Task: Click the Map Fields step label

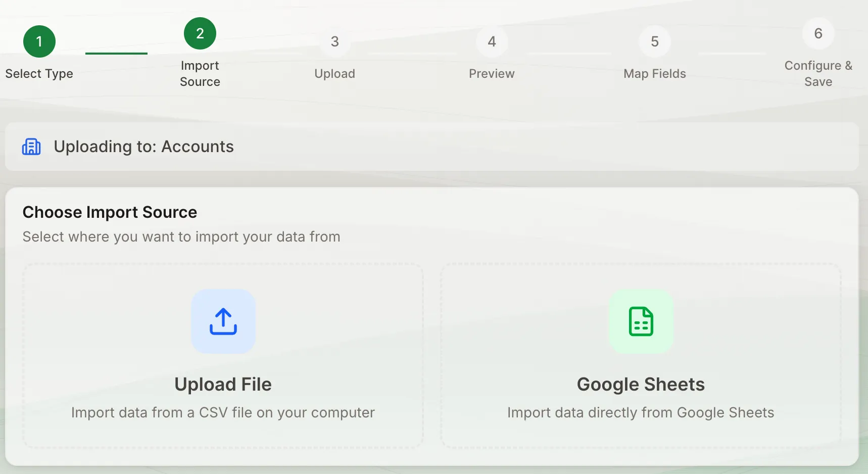Action: point(654,73)
